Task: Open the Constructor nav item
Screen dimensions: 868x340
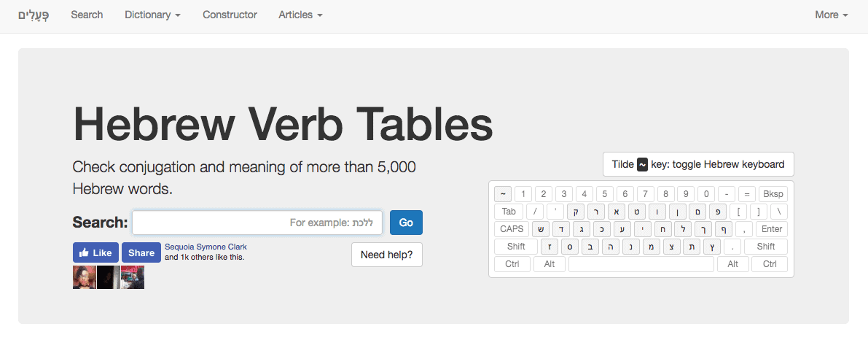Action: point(230,15)
